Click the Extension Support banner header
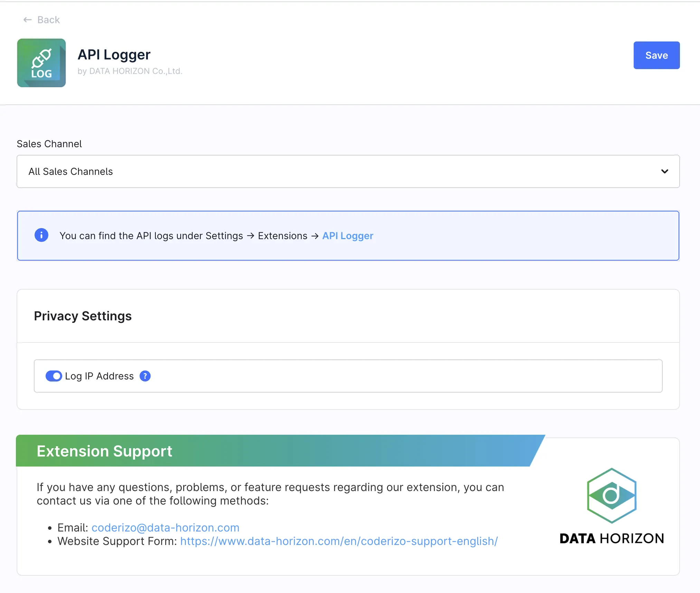 pyautogui.click(x=104, y=451)
